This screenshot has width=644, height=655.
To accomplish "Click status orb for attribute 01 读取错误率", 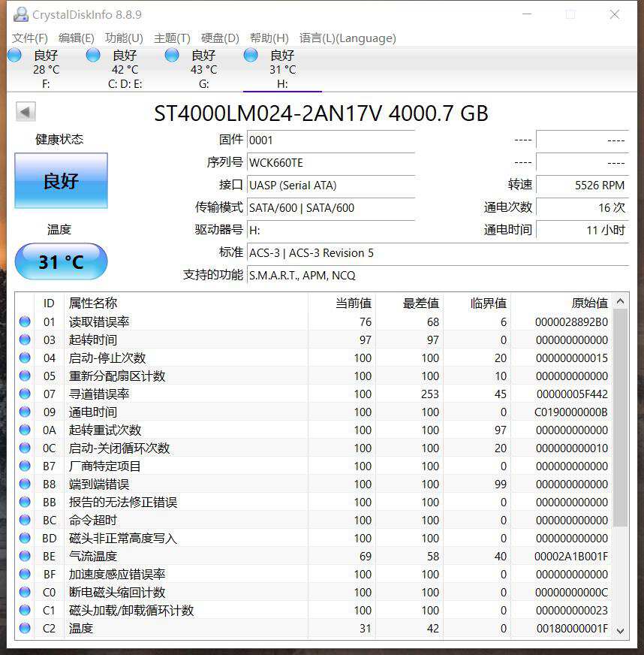I will 25,321.
